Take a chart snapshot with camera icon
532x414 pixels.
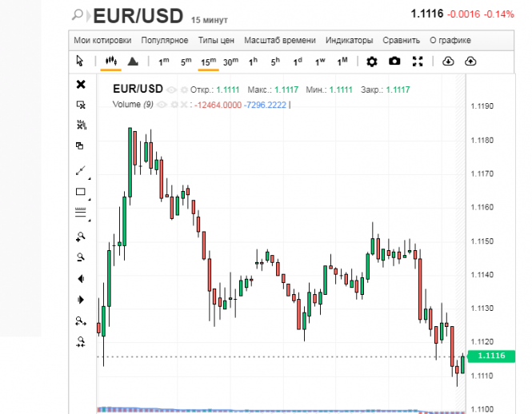coord(394,61)
